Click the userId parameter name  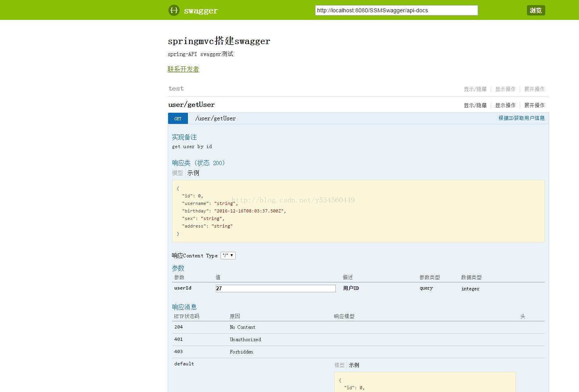coord(183,288)
